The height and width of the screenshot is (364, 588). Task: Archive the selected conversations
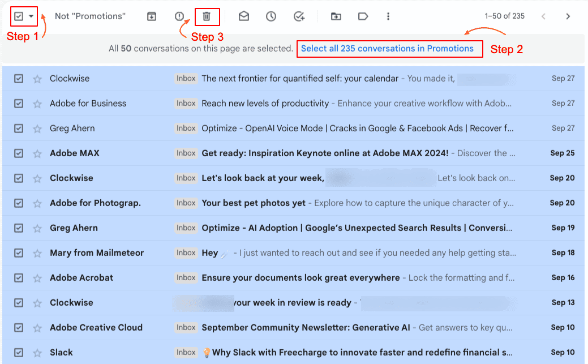[x=152, y=16]
